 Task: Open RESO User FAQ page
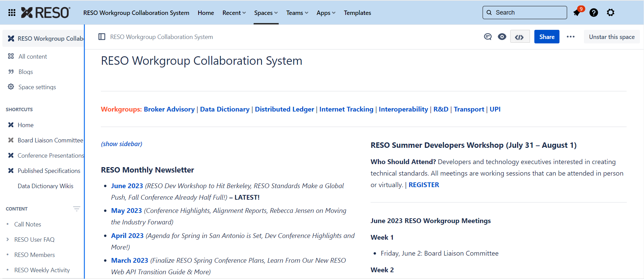[34, 239]
